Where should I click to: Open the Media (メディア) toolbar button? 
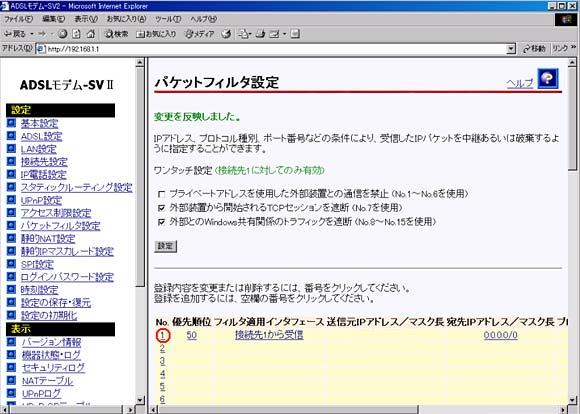click(x=200, y=34)
